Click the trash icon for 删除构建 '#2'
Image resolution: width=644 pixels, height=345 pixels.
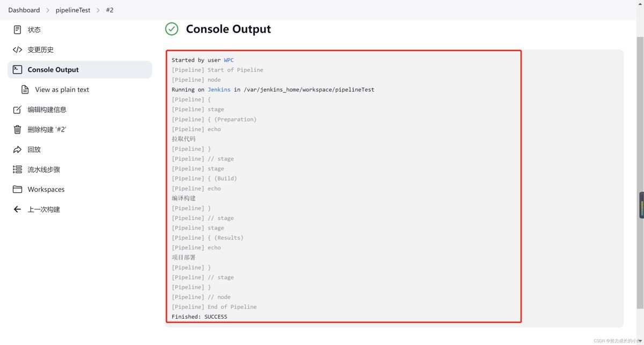(18, 130)
